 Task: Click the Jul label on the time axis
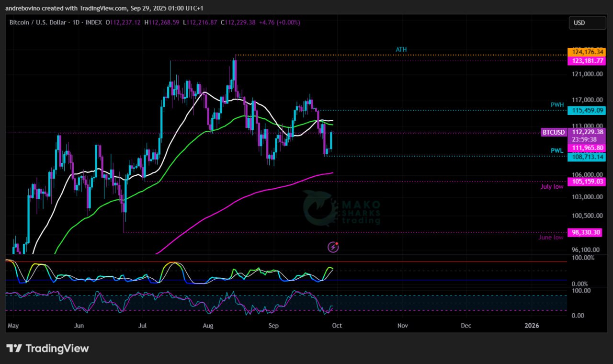click(142, 326)
